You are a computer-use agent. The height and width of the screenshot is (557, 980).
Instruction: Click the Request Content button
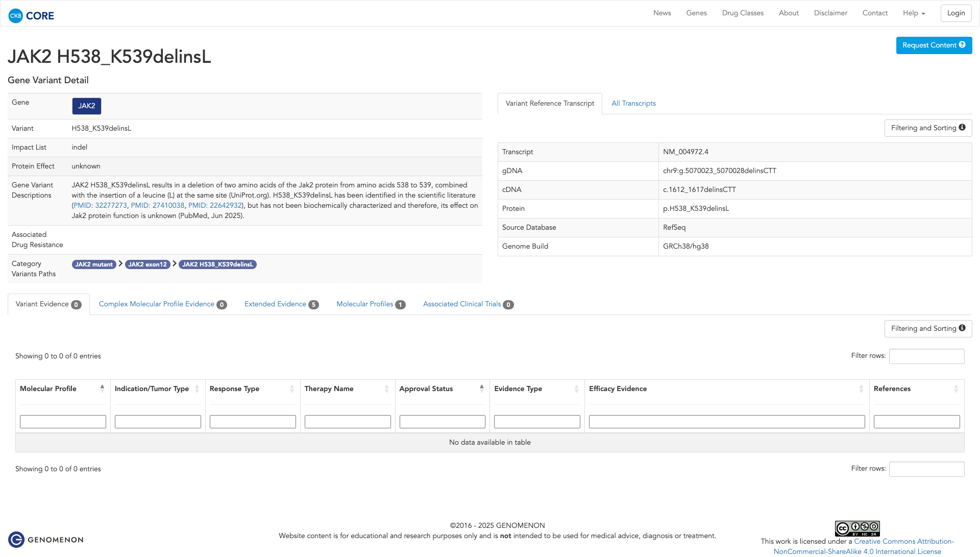(x=934, y=45)
